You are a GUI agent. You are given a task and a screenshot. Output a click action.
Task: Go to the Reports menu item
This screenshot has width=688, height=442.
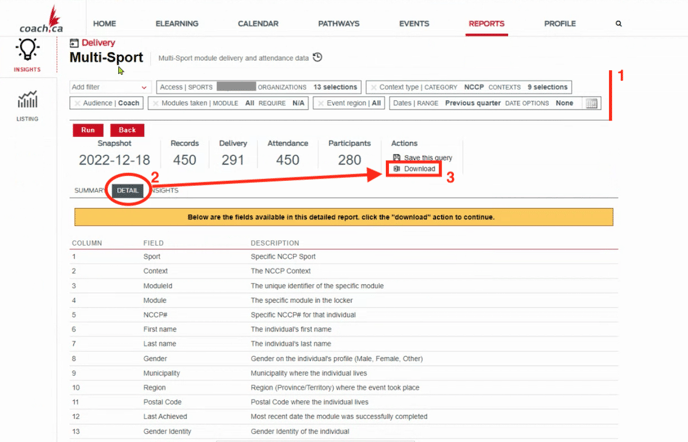click(x=486, y=24)
